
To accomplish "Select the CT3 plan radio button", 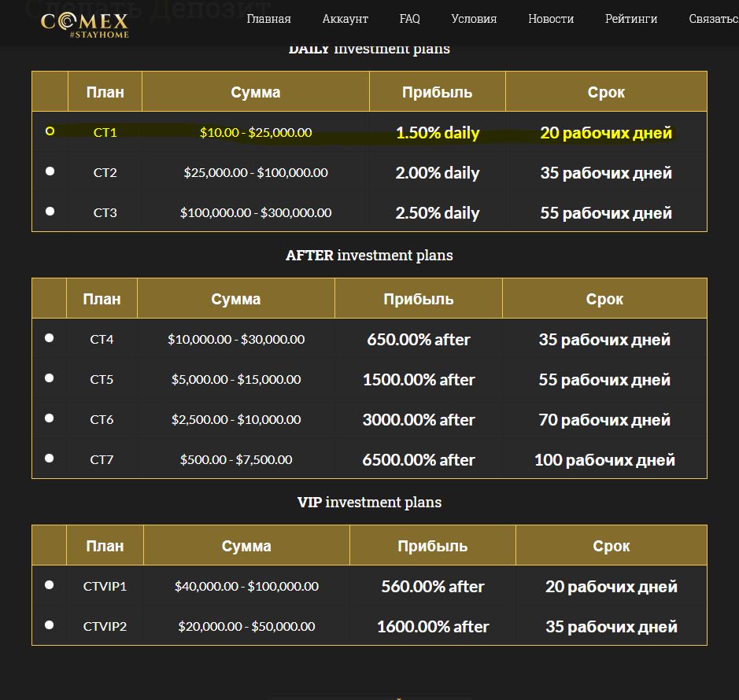I will click(x=50, y=211).
